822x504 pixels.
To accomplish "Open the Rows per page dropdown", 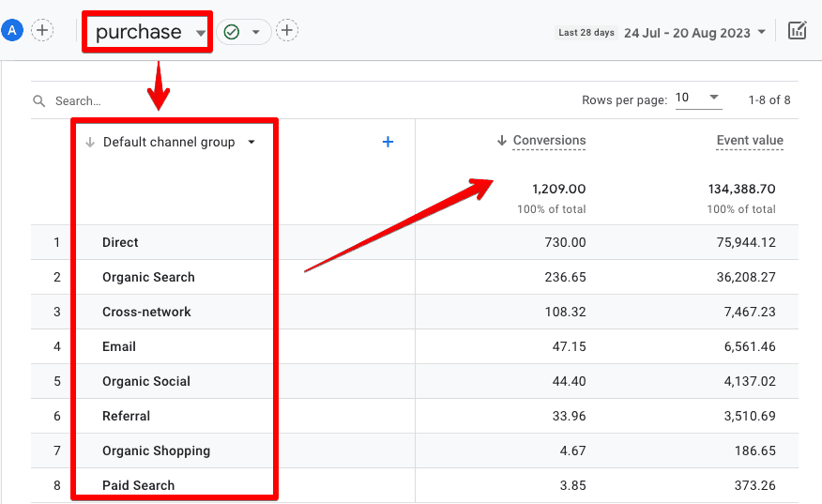I will [x=698, y=98].
